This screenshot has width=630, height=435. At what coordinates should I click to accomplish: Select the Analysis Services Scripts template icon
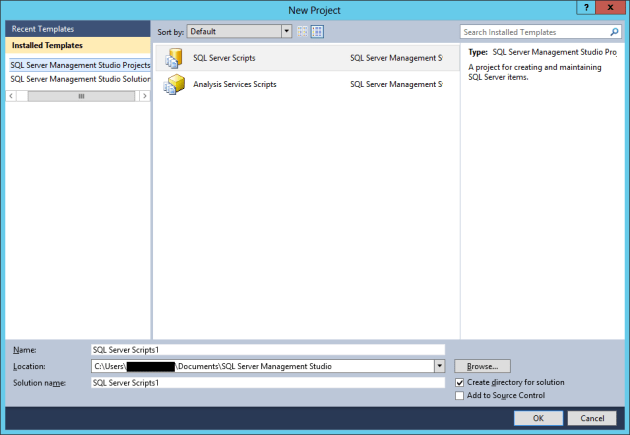pyautogui.click(x=176, y=84)
